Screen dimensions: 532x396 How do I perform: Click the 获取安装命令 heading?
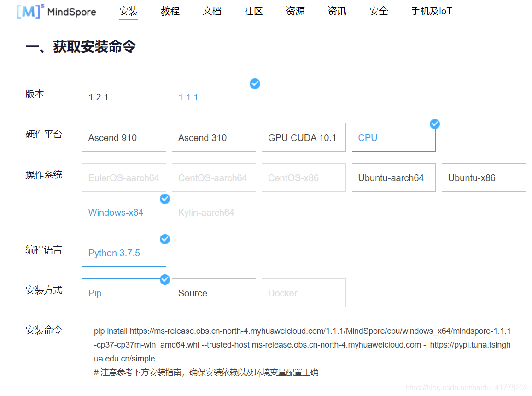81,47
